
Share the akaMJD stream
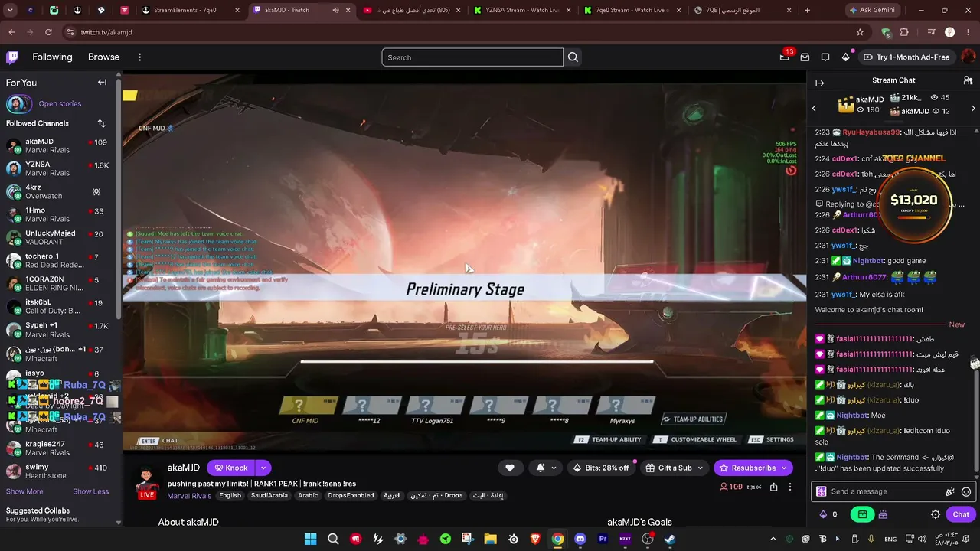pos(774,487)
